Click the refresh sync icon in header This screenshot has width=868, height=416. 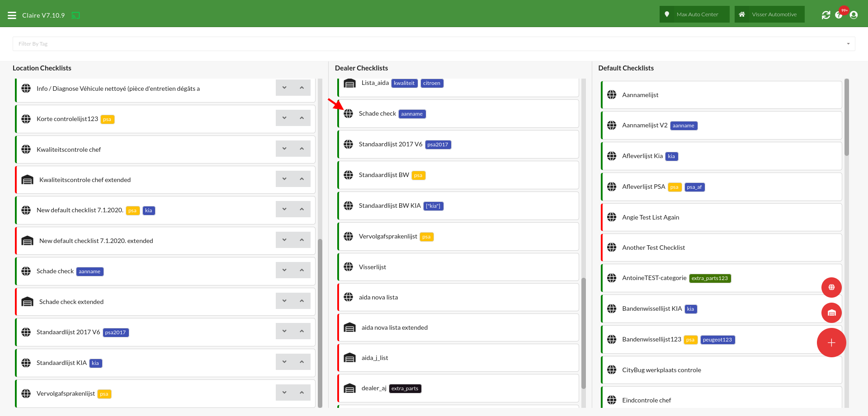coord(826,15)
